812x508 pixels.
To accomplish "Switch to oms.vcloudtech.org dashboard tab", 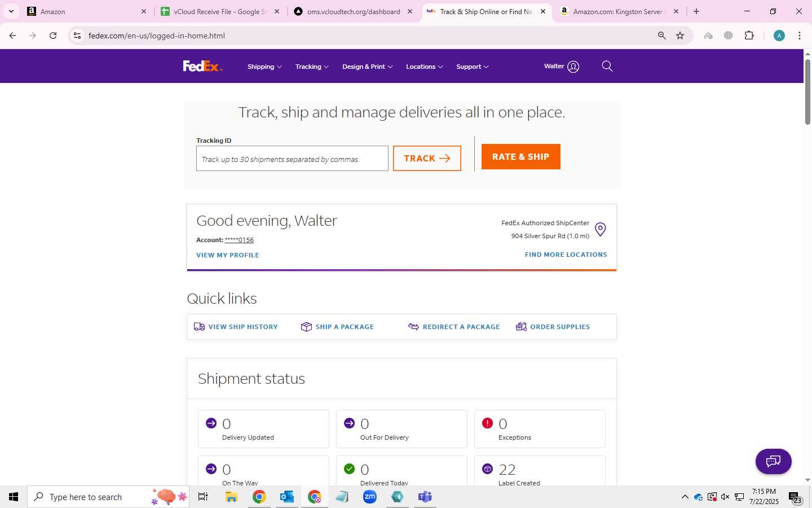I will (353, 11).
